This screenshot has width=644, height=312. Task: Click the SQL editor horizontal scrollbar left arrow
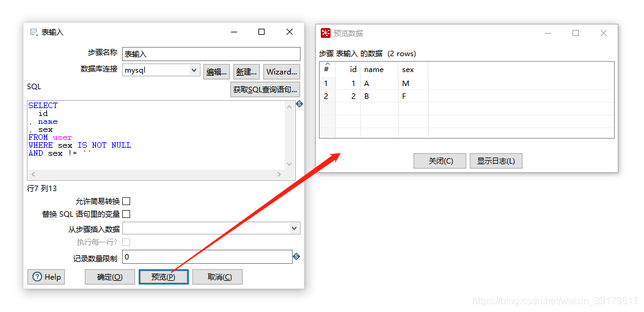click(33, 175)
